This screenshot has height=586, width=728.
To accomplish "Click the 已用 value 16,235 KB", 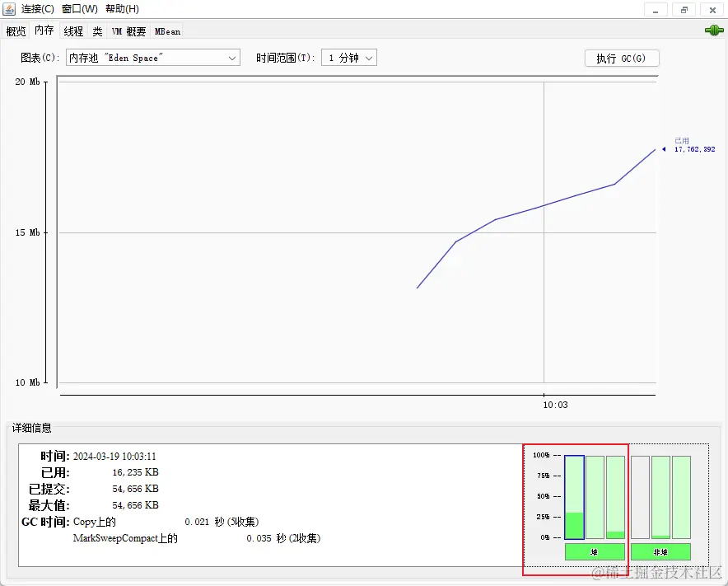I will [136, 472].
